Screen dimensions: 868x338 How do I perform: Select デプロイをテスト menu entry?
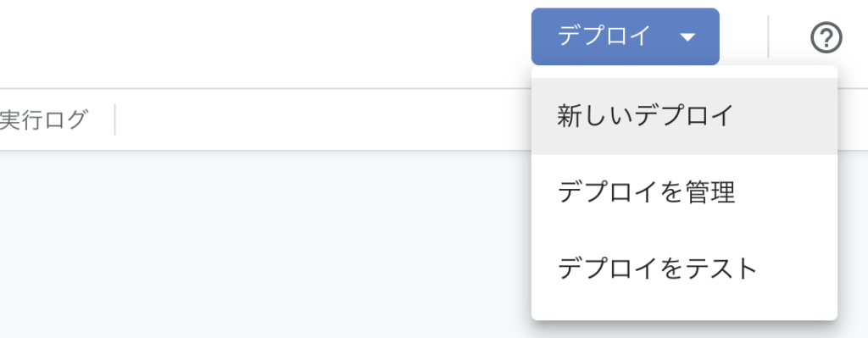tap(684, 269)
